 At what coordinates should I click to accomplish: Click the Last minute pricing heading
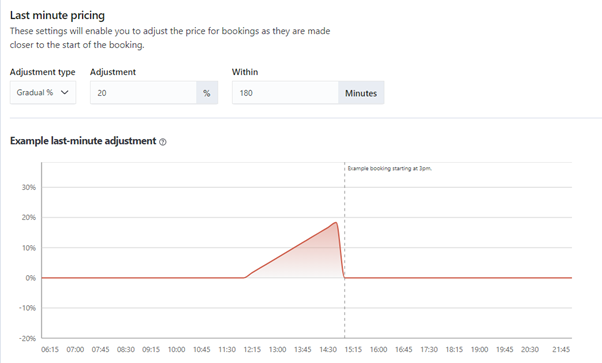click(57, 15)
